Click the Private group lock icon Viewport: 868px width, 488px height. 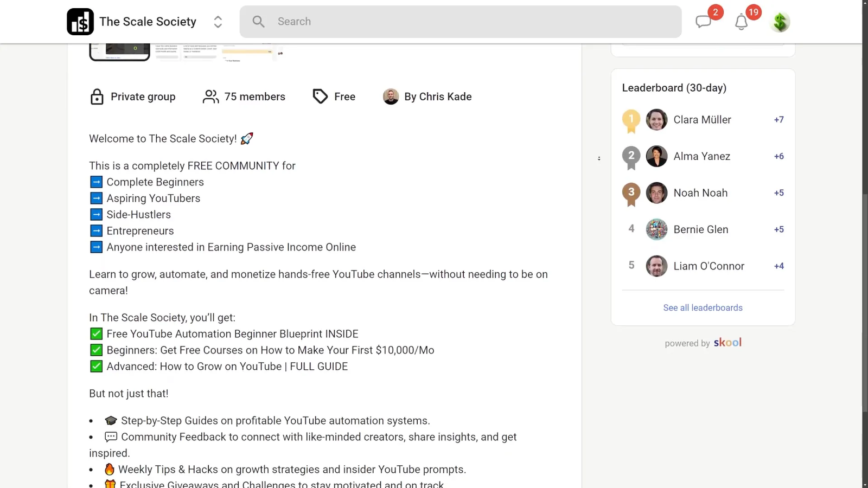pos(97,97)
